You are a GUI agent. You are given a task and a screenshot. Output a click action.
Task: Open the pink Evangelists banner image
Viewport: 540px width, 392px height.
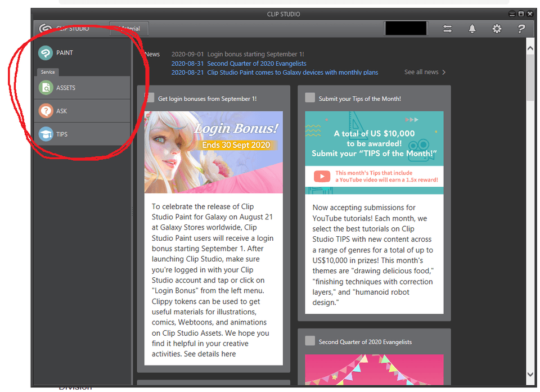point(375,370)
